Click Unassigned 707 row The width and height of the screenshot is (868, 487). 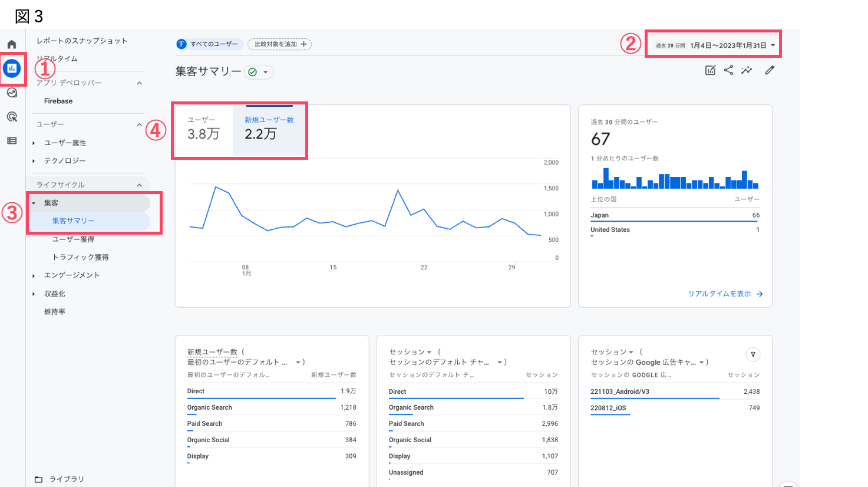pos(473,473)
